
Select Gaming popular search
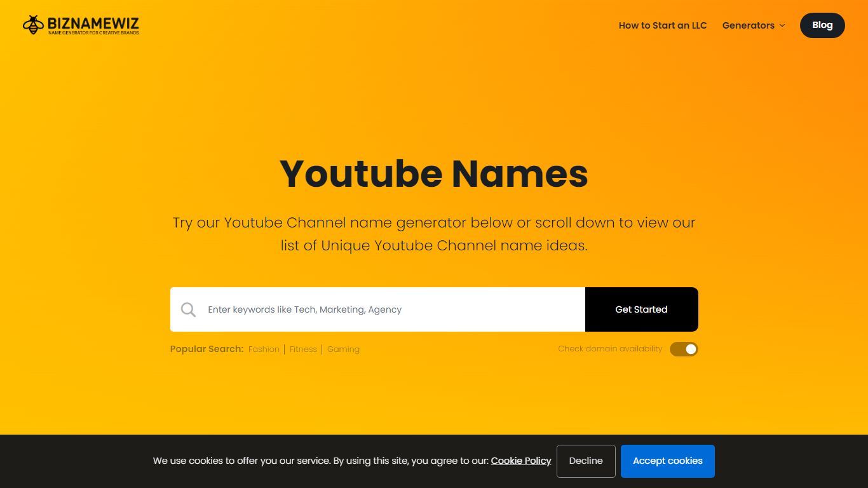point(343,349)
